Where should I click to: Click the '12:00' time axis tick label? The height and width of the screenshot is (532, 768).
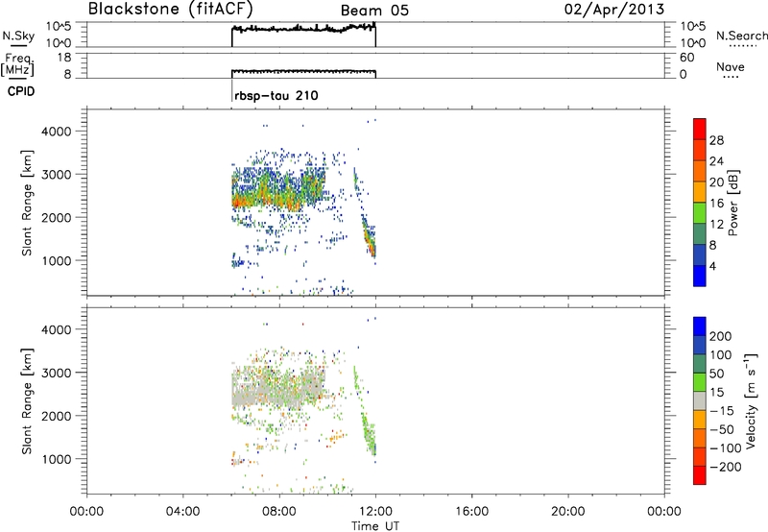pyautogui.click(x=375, y=512)
